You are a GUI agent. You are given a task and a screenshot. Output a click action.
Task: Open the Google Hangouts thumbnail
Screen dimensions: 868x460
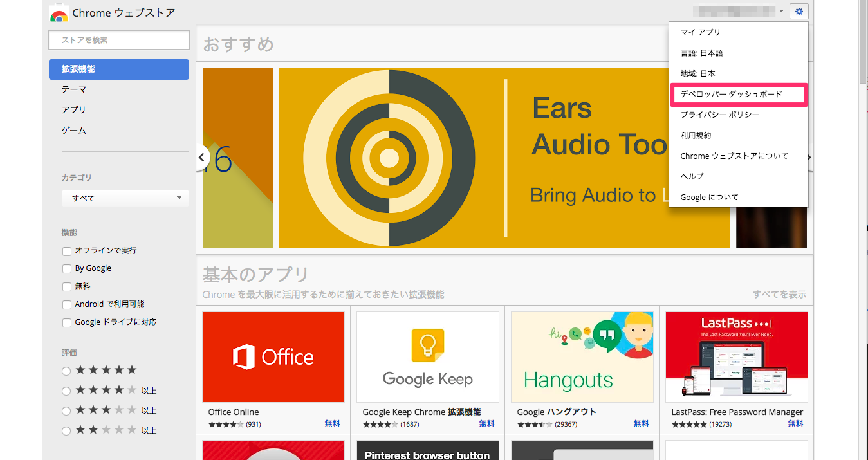582,357
